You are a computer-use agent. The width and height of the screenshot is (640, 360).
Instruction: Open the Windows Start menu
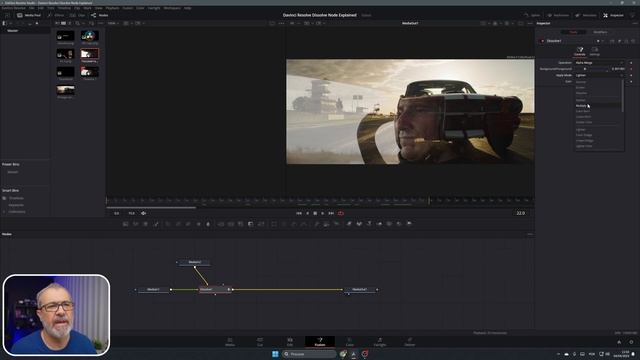(275, 354)
